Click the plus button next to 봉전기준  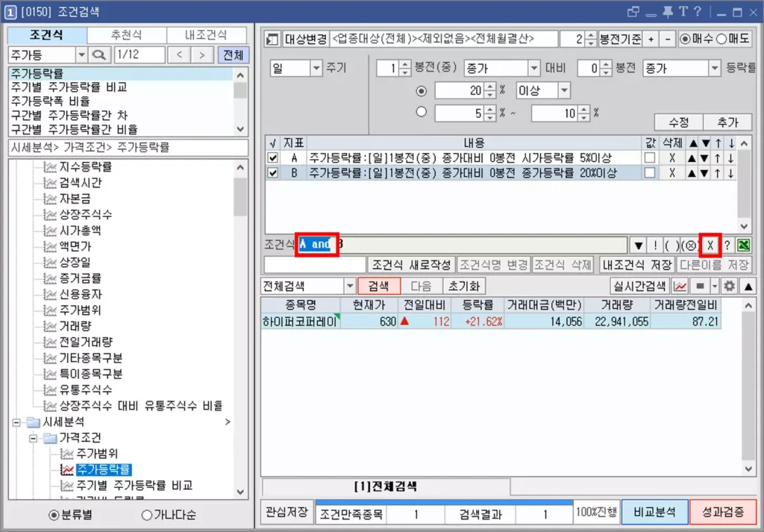coord(651,40)
